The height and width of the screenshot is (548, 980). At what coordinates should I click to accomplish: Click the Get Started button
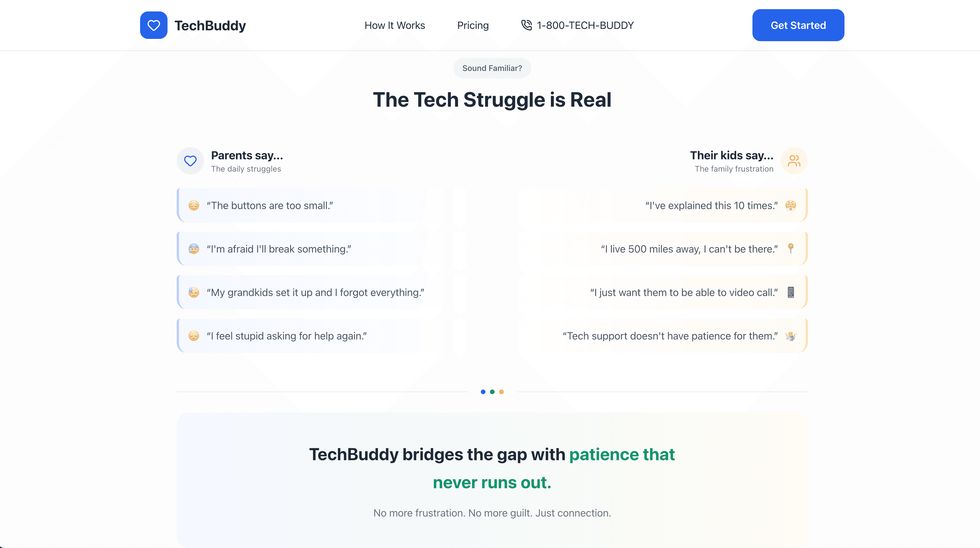(x=798, y=25)
